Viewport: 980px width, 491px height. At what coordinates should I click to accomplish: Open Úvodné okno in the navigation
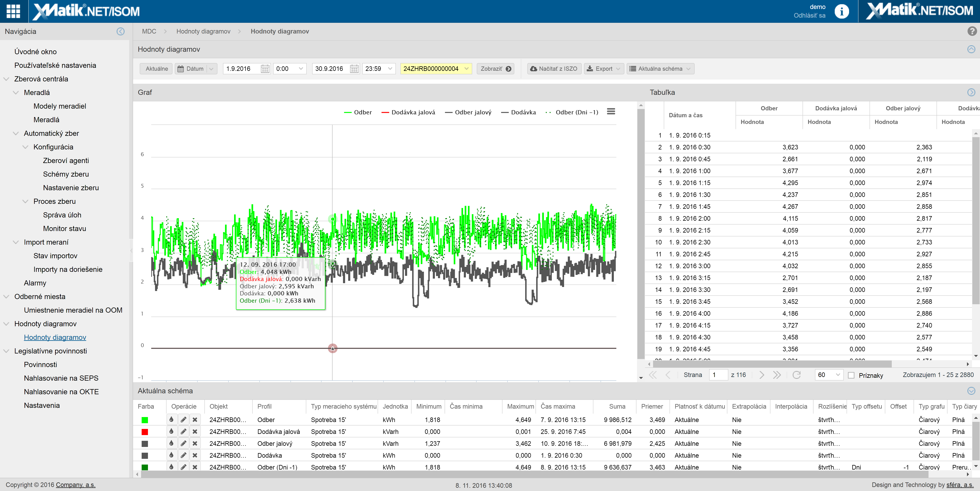click(x=35, y=51)
